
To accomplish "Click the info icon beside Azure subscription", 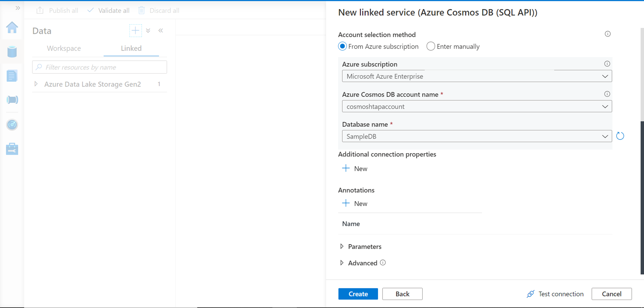I will coord(607,64).
